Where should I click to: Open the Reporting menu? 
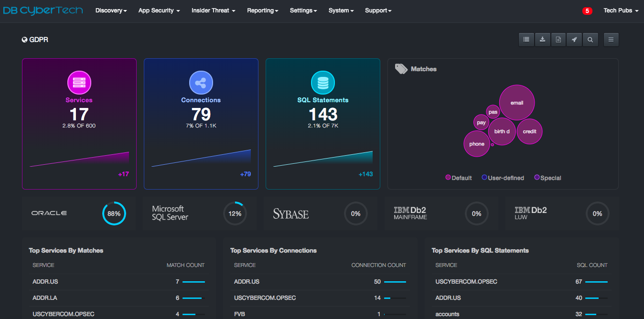coord(262,11)
